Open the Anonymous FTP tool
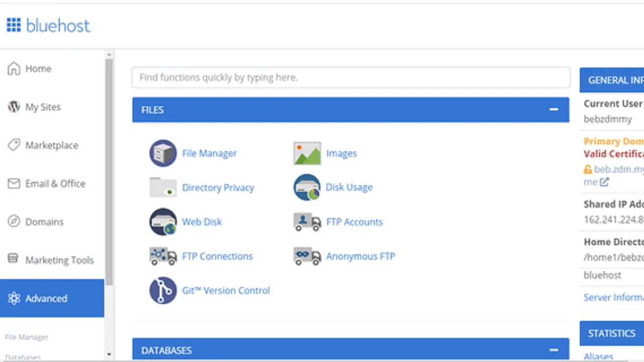 tap(307, 256)
